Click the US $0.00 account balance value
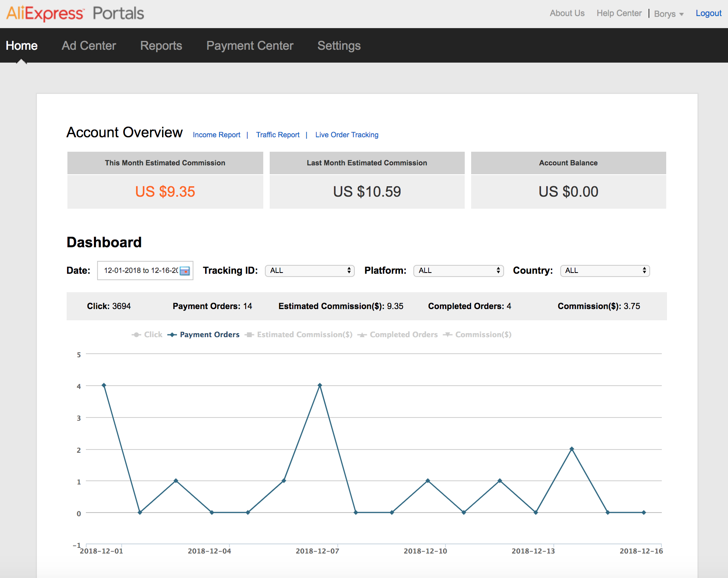The image size is (728, 578). (568, 192)
